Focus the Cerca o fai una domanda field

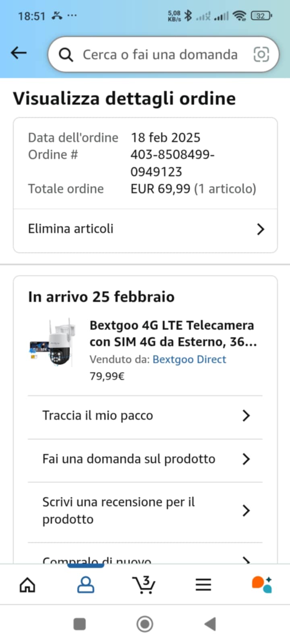pyautogui.click(x=160, y=55)
